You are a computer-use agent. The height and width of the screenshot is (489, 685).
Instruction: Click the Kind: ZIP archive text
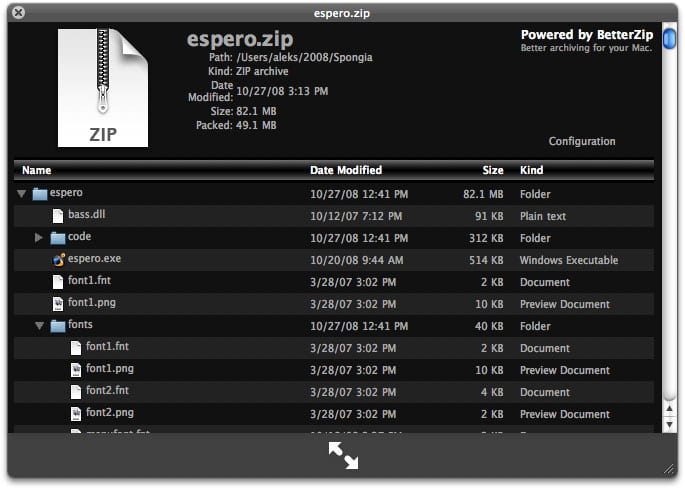pyautogui.click(x=248, y=71)
